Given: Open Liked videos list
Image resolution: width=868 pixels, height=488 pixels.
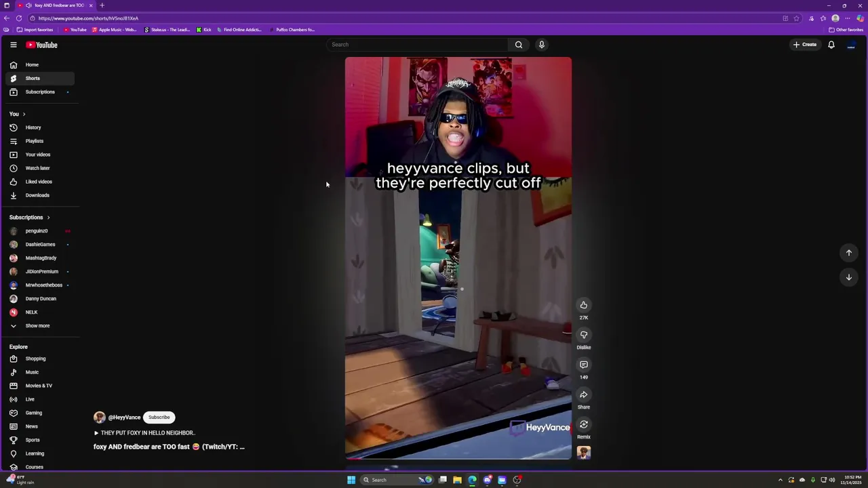Looking at the screenshot, I should coord(41,182).
